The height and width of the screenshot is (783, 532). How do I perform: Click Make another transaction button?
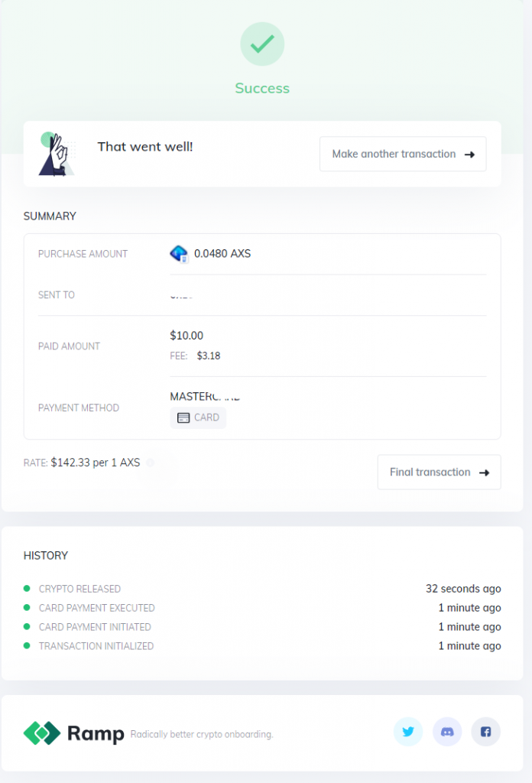coord(403,154)
